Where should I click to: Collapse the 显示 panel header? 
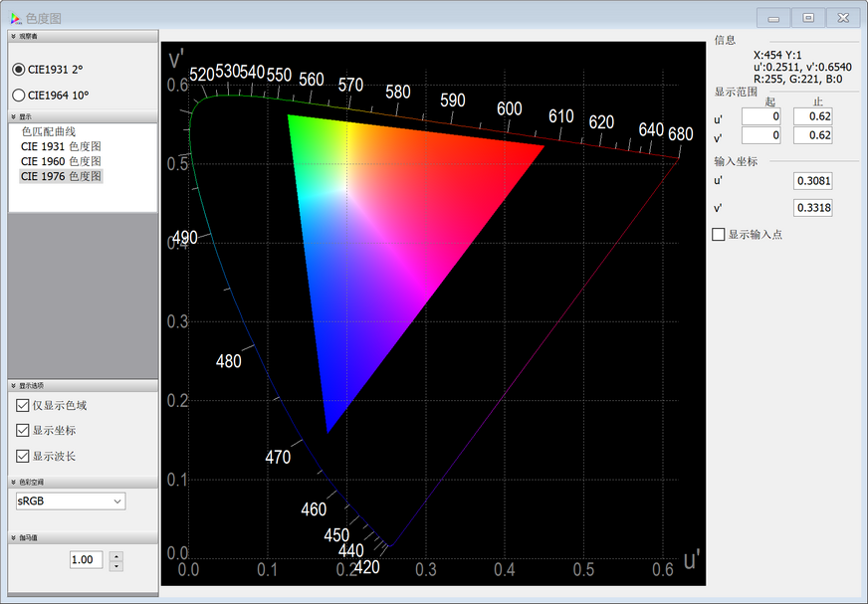[x=83, y=116]
